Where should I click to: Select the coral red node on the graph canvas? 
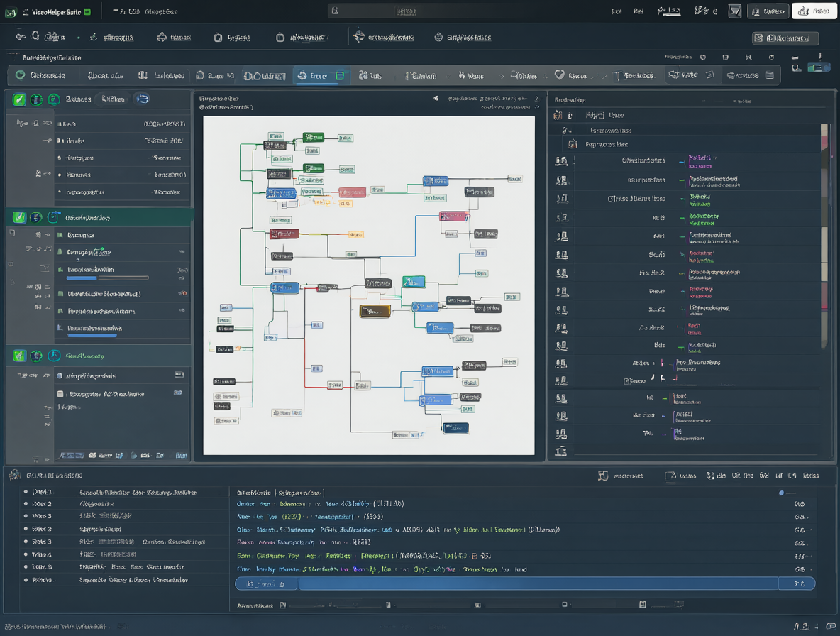tap(353, 192)
